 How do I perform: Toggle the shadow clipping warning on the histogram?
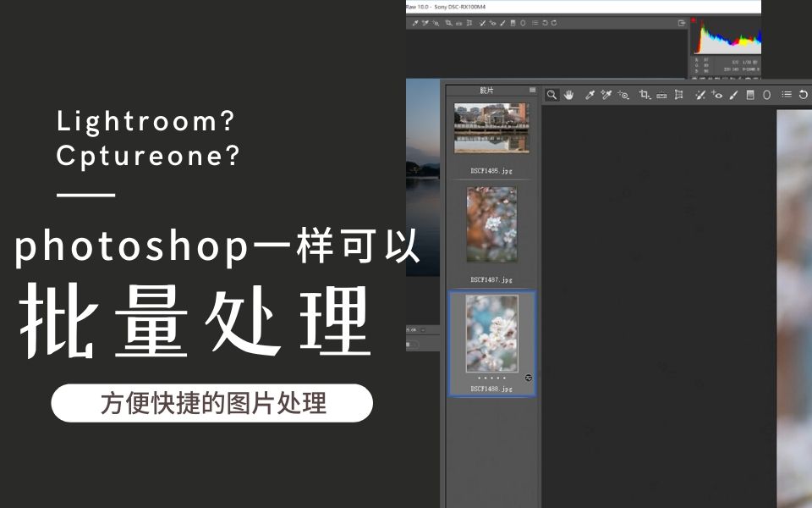click(694, 19)
